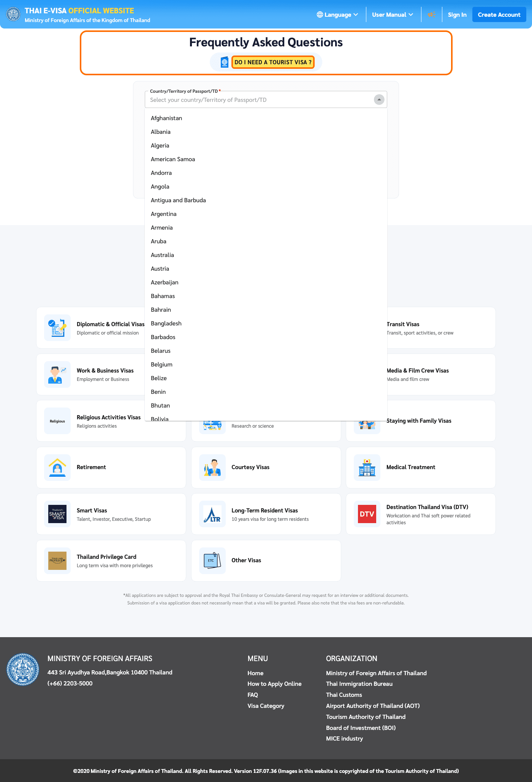The height and width of the screenshot is (782, 532).
Task: Click Do I Need a Tourist Visa button
Action: pos(273,62)
